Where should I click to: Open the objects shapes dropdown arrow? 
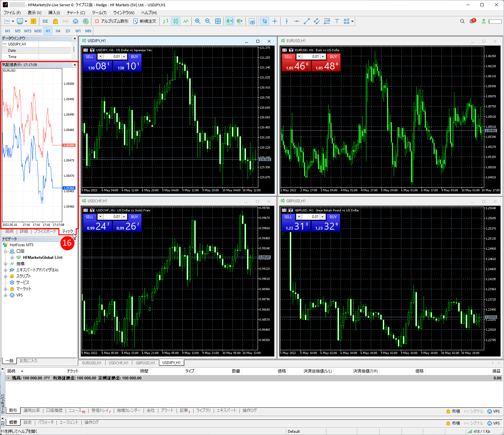click(x=353, y=21)
